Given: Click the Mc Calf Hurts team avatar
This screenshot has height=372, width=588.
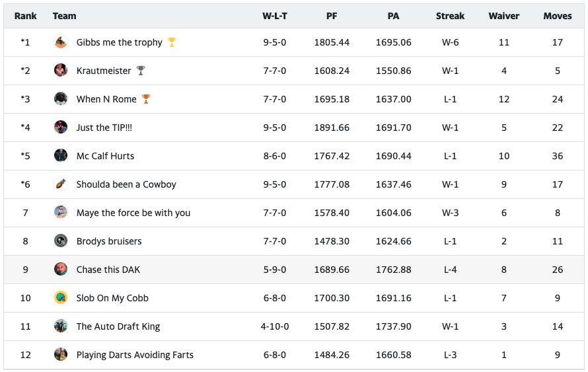Looking at the screenshot, I should click(61, 156).
